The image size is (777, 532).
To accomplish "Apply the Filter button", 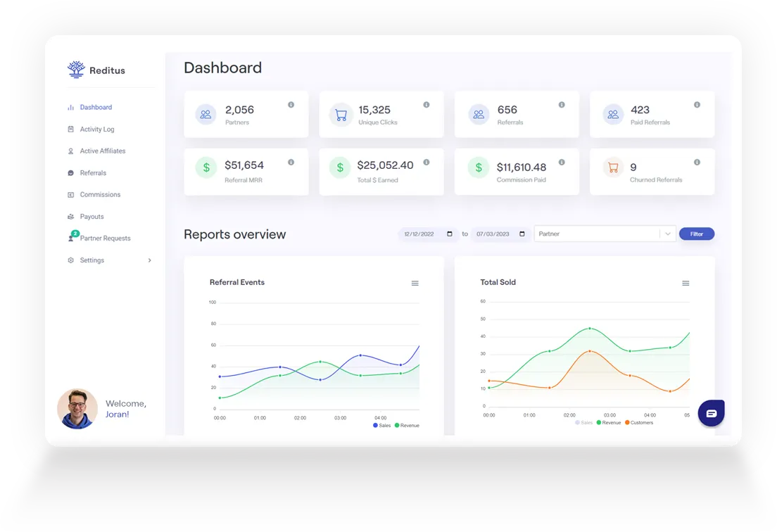I will [696, 234].
